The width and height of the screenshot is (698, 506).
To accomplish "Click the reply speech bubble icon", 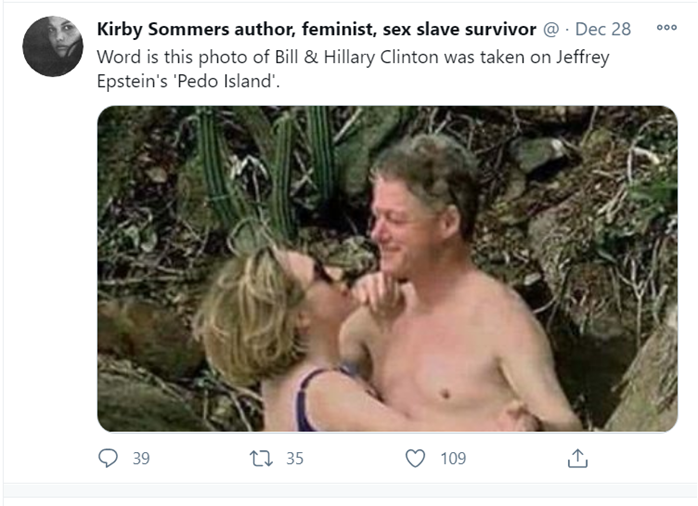I will click(109, 459).
